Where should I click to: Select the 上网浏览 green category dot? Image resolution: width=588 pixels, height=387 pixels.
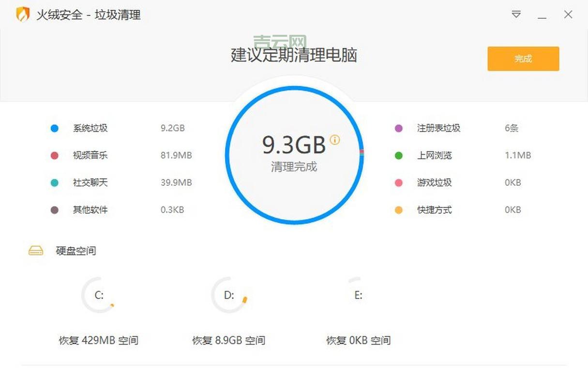pyautogui.click(x=398, y=155)
